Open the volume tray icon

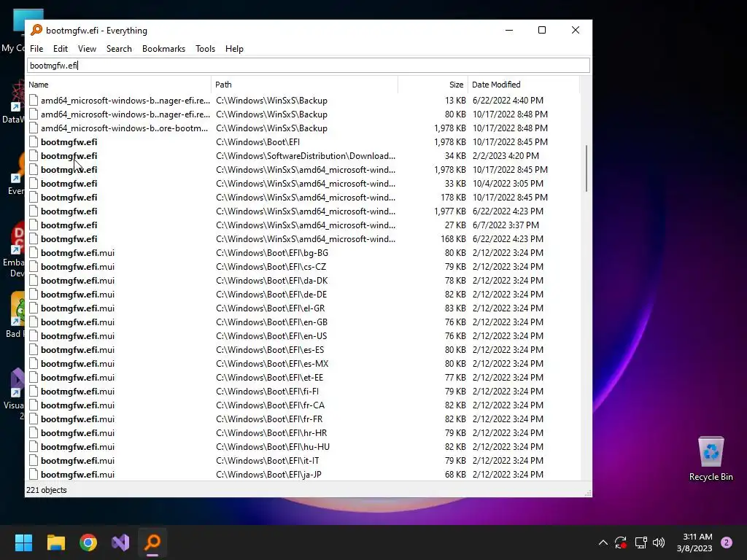point(659,542)
